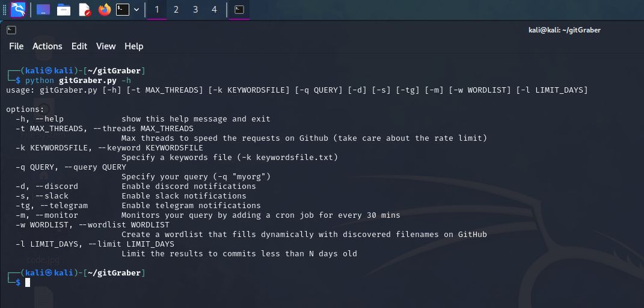Open the file manager panel icon
This screenshot has height=308, width=644.
point(64,10)
